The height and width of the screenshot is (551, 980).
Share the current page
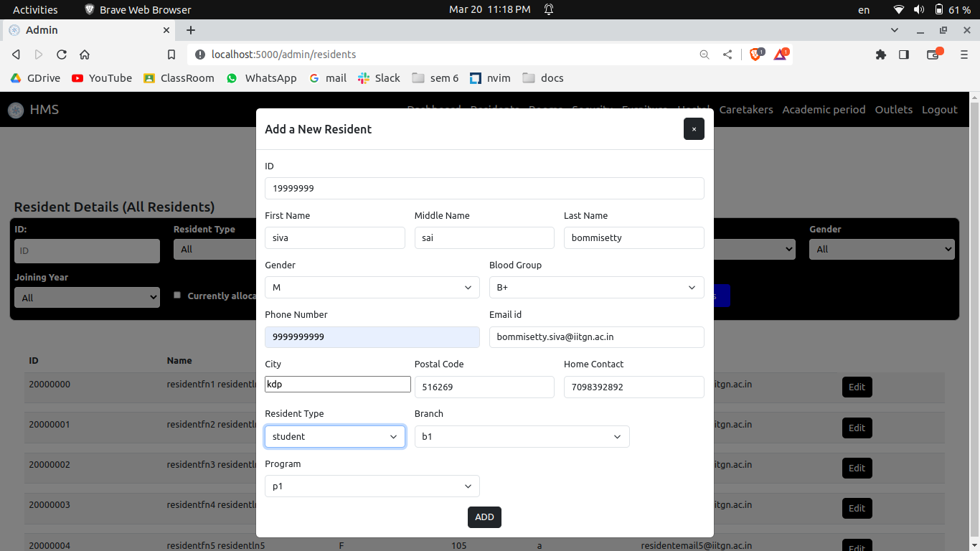[727, 54]
